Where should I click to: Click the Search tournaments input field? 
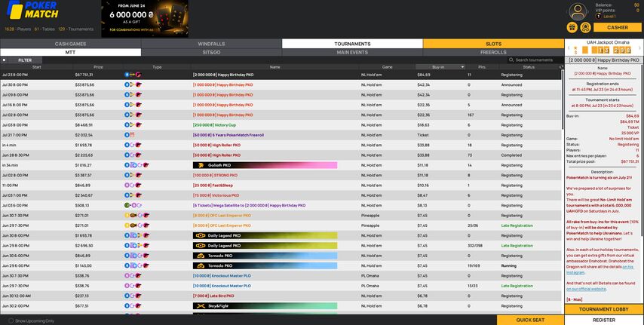[537, 60]
